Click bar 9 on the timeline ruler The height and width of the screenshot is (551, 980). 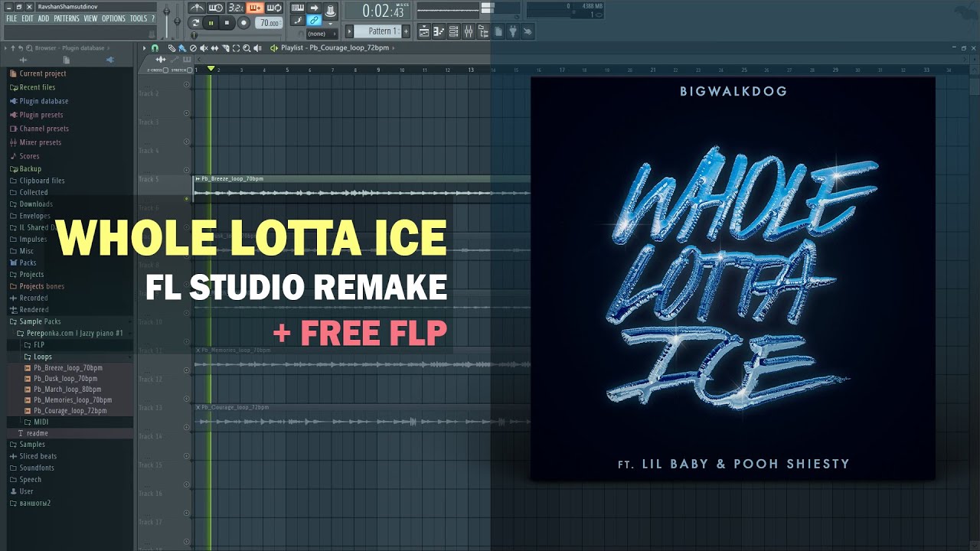click(x=378, y=70)
